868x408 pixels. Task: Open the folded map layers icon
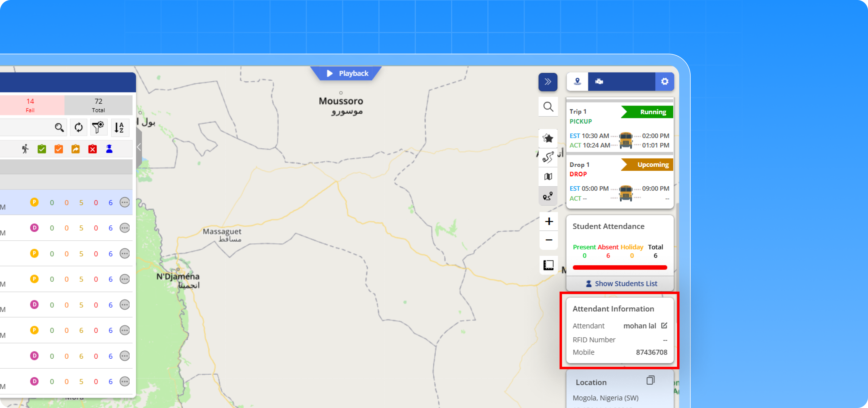(548, 177)
